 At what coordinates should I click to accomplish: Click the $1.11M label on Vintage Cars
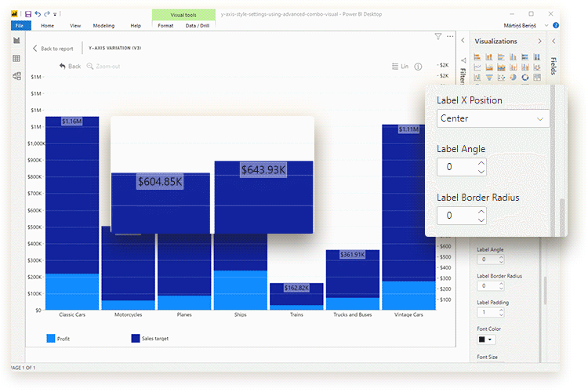pos(408,129)
